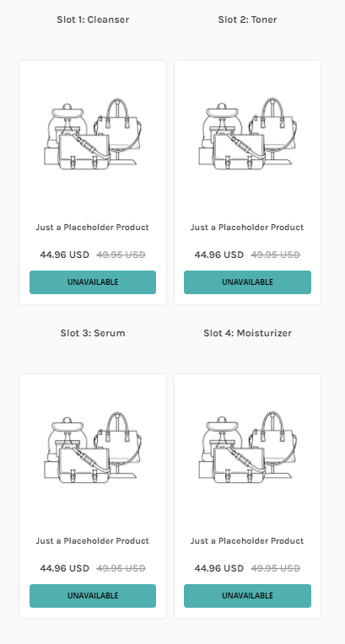Click the 44.96 USD price in Cleanser card
The image size is (345, 644).
tap(65, 255)
